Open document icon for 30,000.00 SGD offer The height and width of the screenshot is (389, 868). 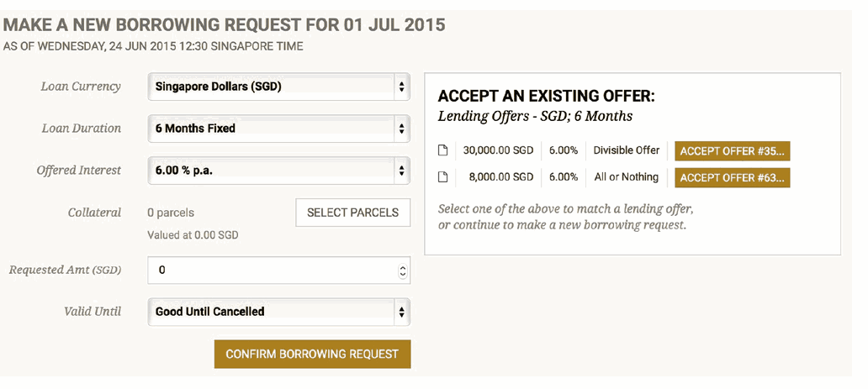coord(442,150)
